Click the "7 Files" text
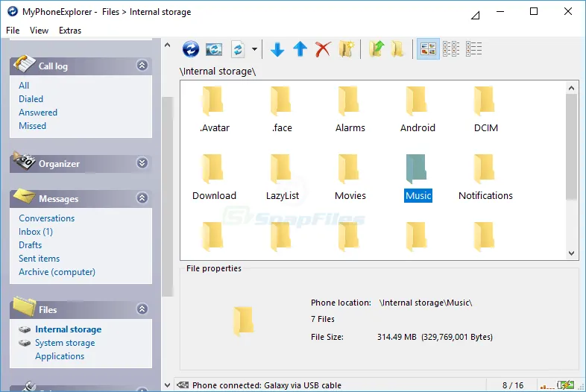The width and height of the screenshot is (586, 392). tap(323, 319)
